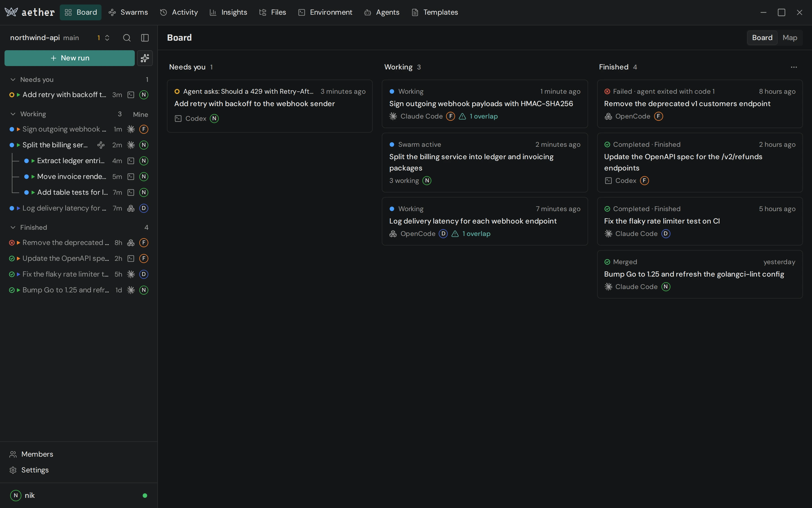The width and height of the screenshot is (812, 508).
Task: Open the Insights tab
Action: pyautogui.click(x=228, y=12)
